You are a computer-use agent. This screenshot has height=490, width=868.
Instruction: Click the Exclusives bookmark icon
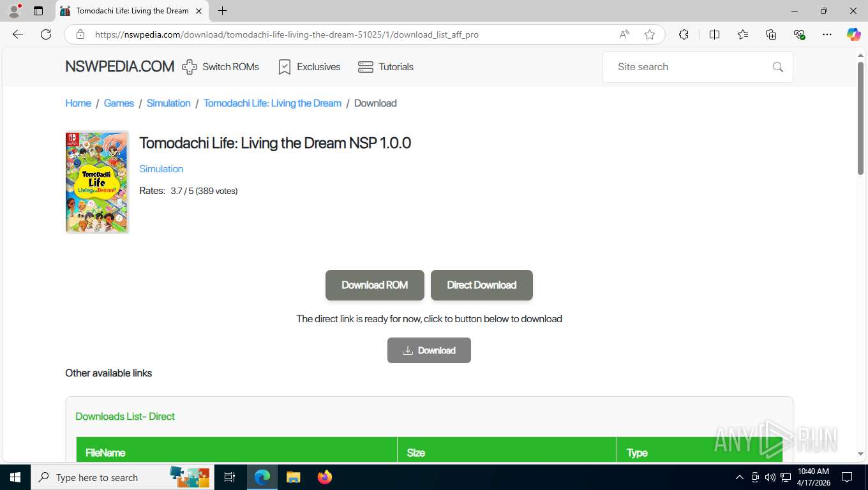coord(285,67)
